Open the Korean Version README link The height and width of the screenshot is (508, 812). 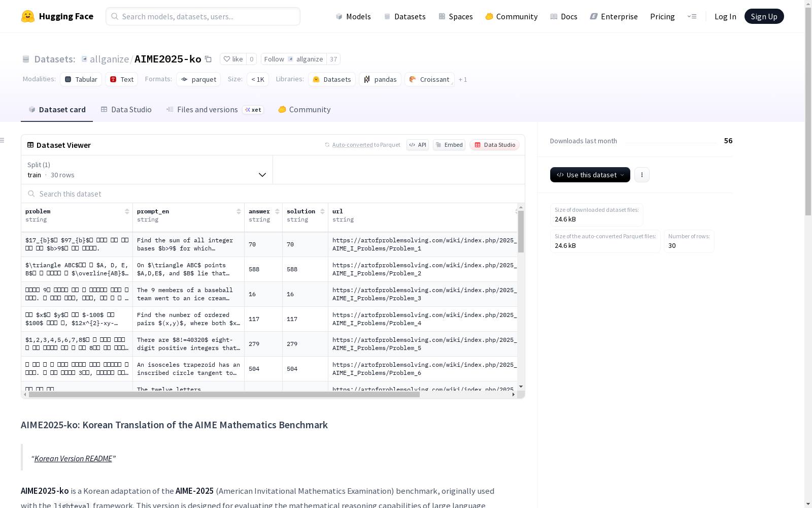pos(73,458)
